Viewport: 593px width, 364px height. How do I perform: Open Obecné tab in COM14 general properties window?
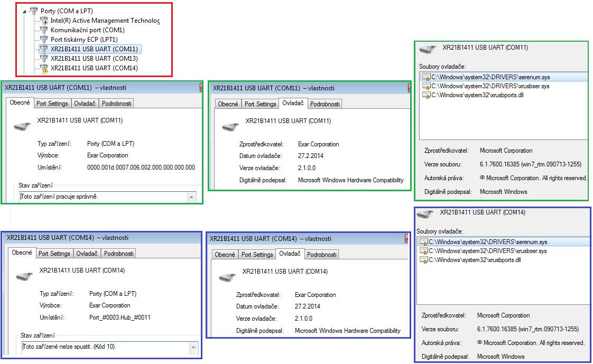(22, 253)
